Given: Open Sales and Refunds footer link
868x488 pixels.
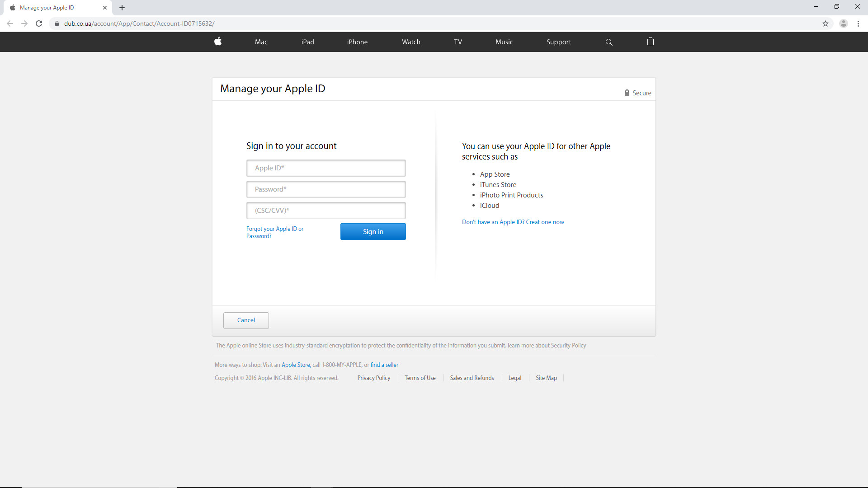Looking at the screenshot, I should click(472, 378).
